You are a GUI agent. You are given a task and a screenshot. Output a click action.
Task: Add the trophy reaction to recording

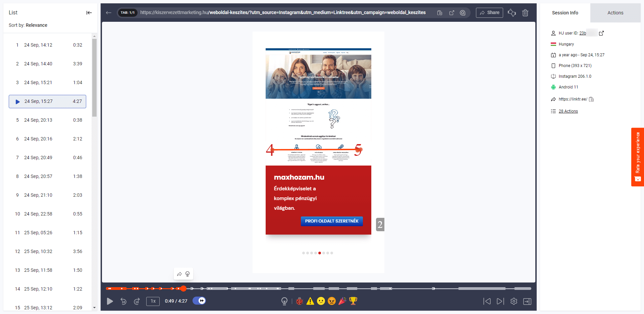coord(353,301)
